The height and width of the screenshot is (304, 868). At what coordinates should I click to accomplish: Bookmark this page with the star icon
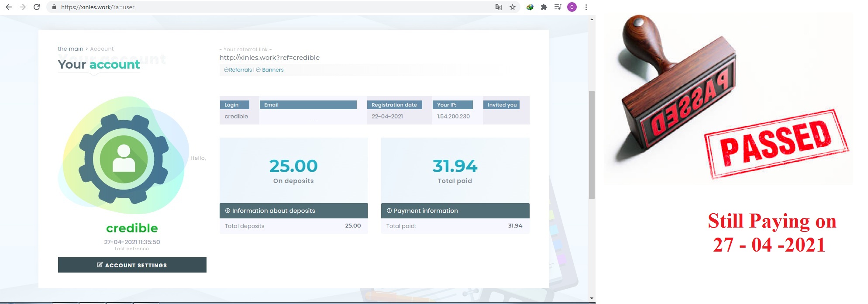(x=513, y=7)
